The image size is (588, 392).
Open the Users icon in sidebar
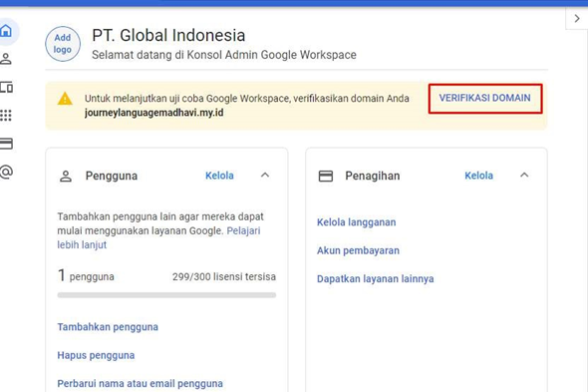pyautogui.click(x=6, y=59)
